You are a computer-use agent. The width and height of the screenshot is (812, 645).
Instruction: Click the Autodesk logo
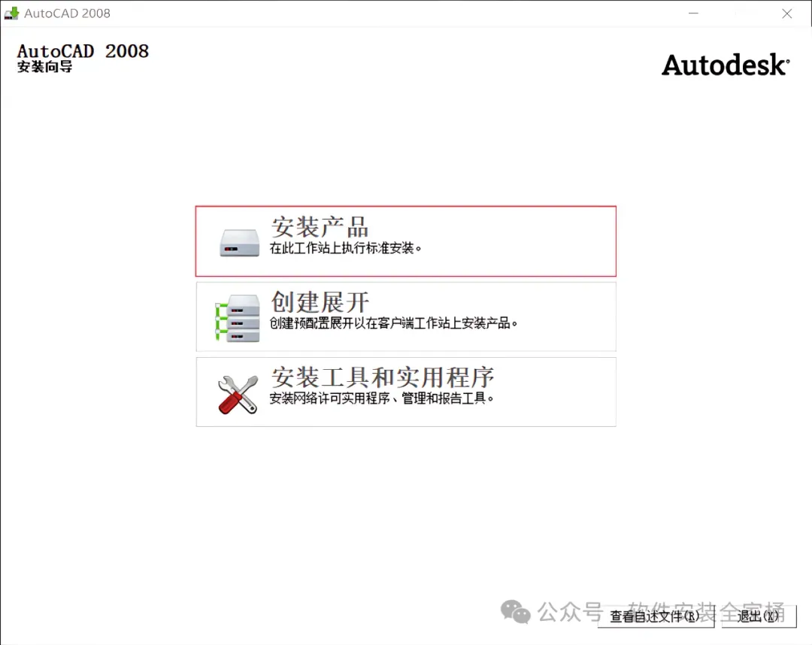point(726,65)
